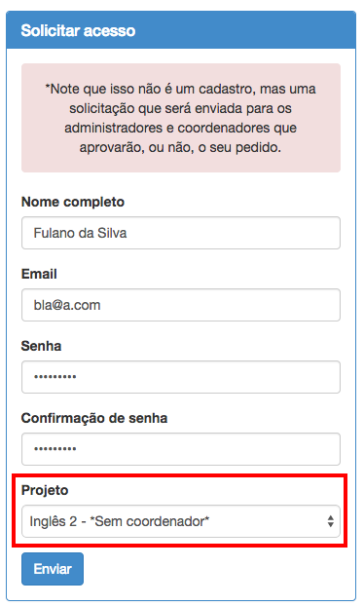The image size is (364, 605).
Task: Select the 'Inglês 2 - *Sem coordenador*' option text
Action: point(120,521)
